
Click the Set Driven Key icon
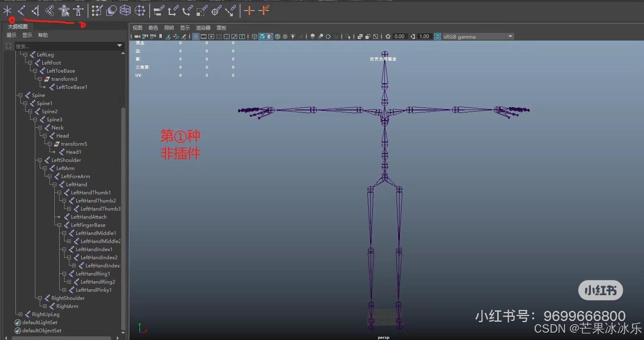(x=264, y=11)
